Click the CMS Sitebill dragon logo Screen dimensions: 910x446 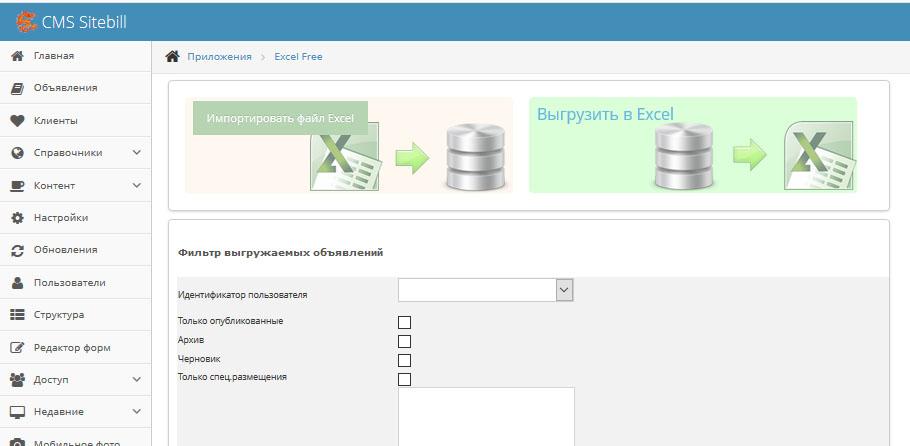[x=26, y=22]
